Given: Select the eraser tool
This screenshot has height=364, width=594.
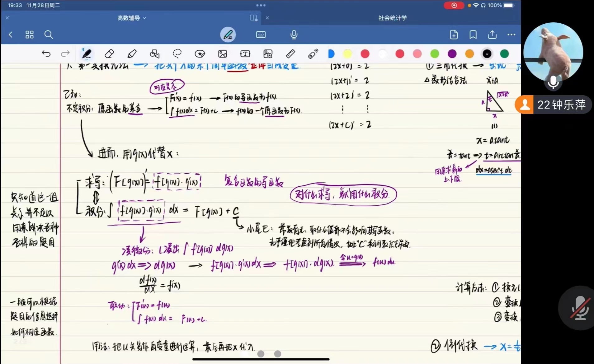Looking at the screenshot, I should pos(109,54).
